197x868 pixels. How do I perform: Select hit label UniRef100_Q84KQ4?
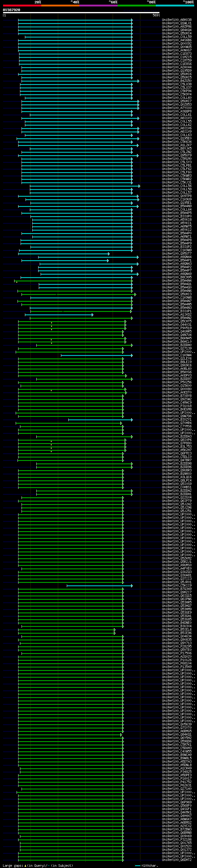point(177,30)
